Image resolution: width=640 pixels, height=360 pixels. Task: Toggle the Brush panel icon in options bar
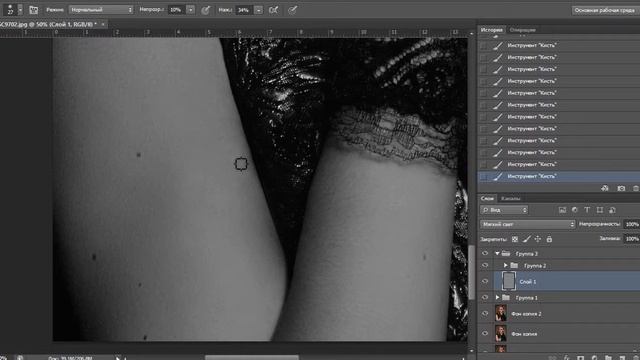pos(33,10)
